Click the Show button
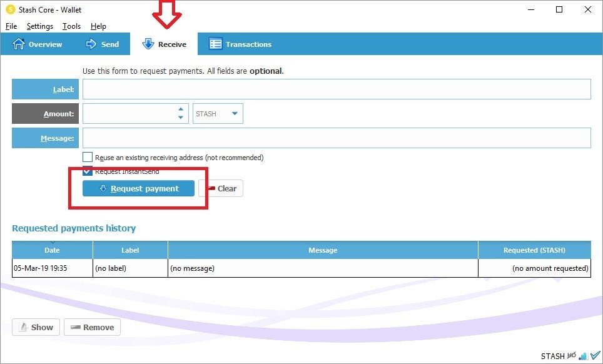 tap(36, 327)
